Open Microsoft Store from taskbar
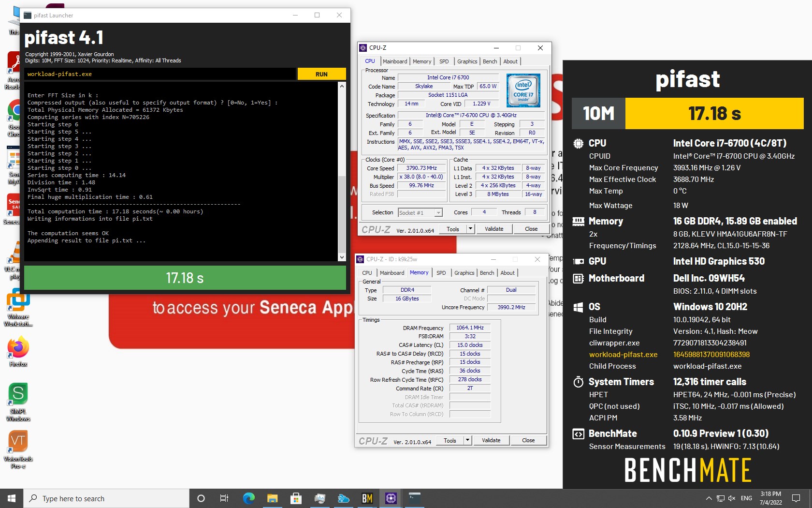Image resolution: width=812 pixels, height=508 pixels. (296, 498)
